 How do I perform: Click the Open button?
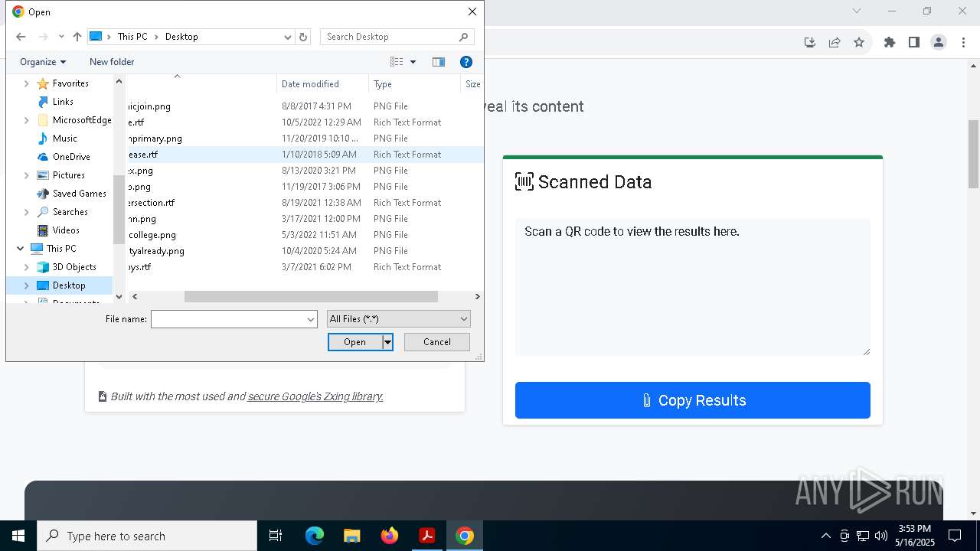[x=355, y=342]
